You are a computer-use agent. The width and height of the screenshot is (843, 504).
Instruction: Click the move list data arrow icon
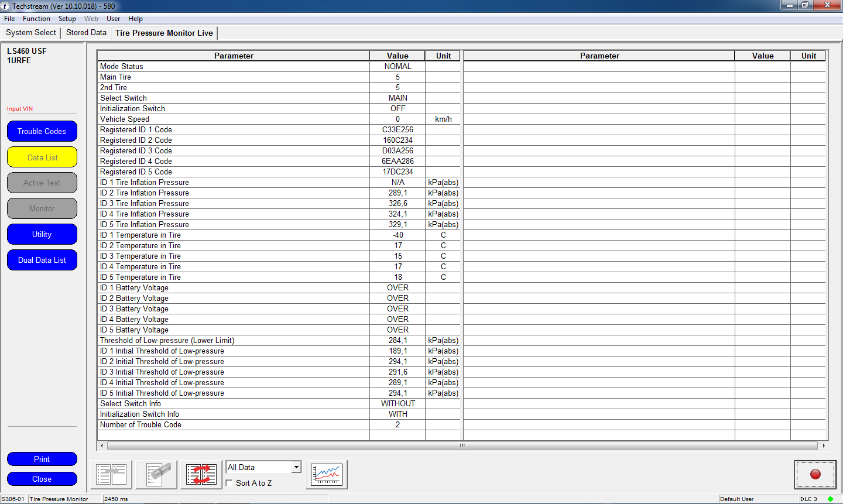(x=111, y=474)
